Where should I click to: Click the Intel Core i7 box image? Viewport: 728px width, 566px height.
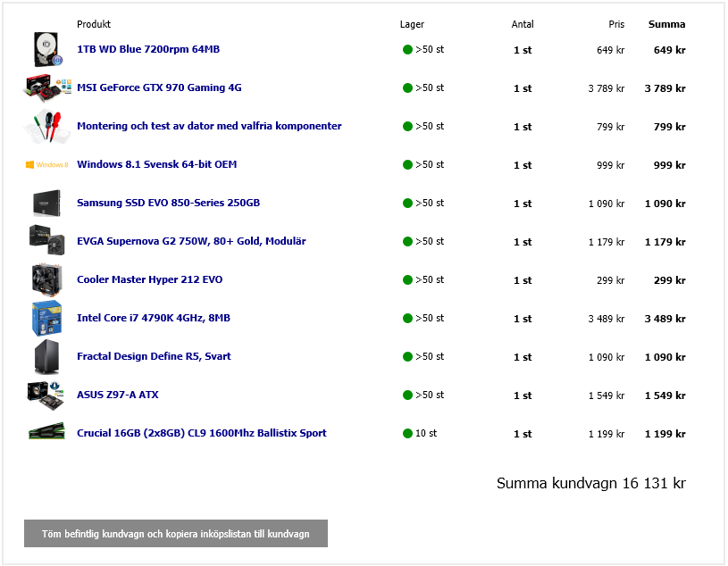(x=46, y=318)
